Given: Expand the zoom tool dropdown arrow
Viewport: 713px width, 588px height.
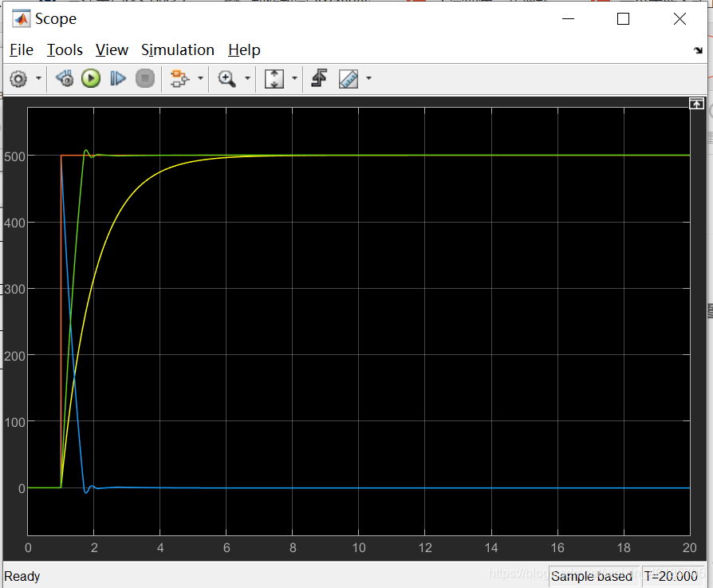Looking at the screenshot, I should point(247,79).
